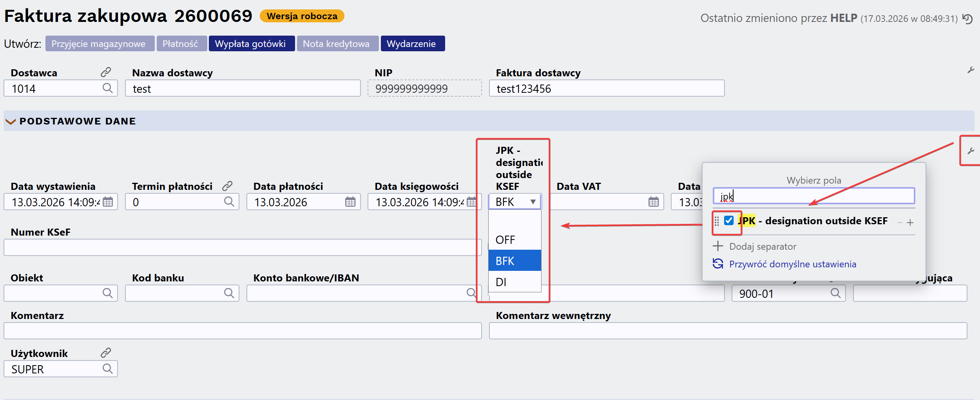Image resolution: width=980 pixels, height=400 pixels.
Task: Open the calendar picker for Data wystawienia
Action: click(x=108, y=202)
